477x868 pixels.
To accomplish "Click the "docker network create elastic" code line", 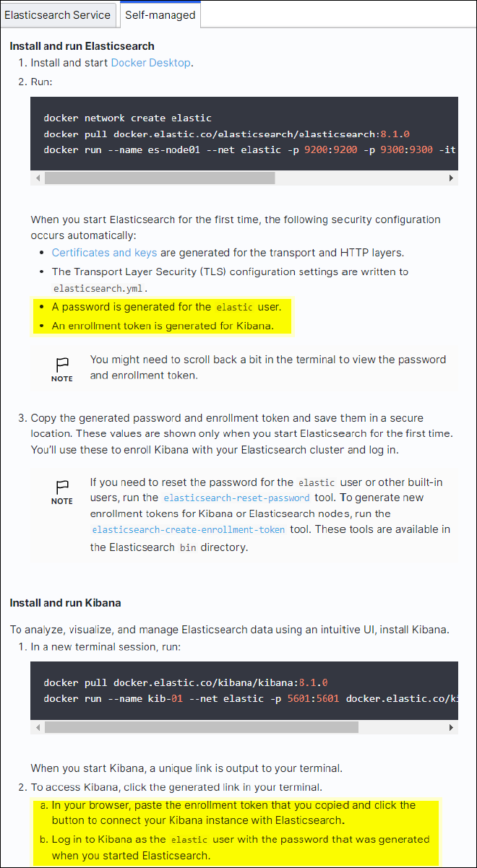I will [127, 118].
